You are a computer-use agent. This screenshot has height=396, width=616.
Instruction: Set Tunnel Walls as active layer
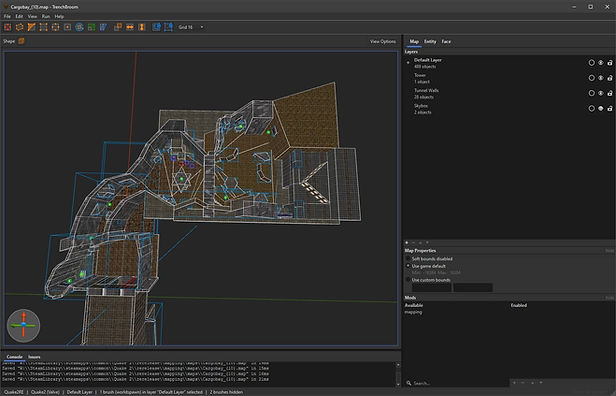coord(591,93)
